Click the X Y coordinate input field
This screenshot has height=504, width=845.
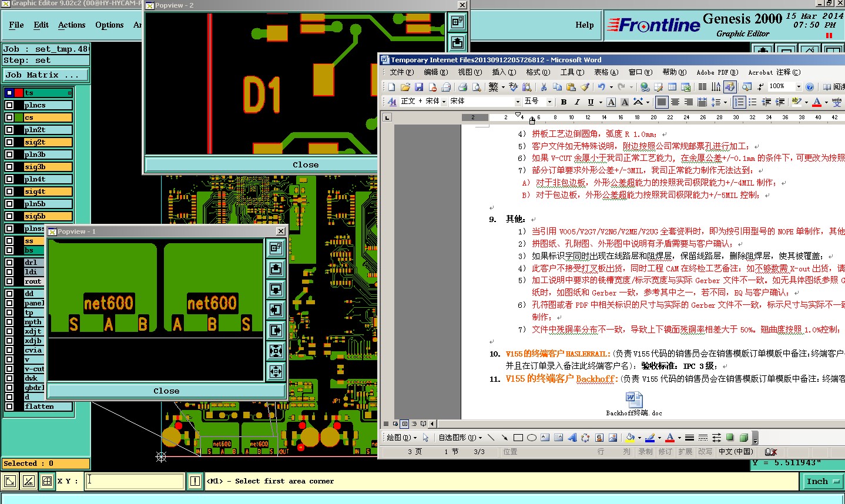[x=135, y=481]
